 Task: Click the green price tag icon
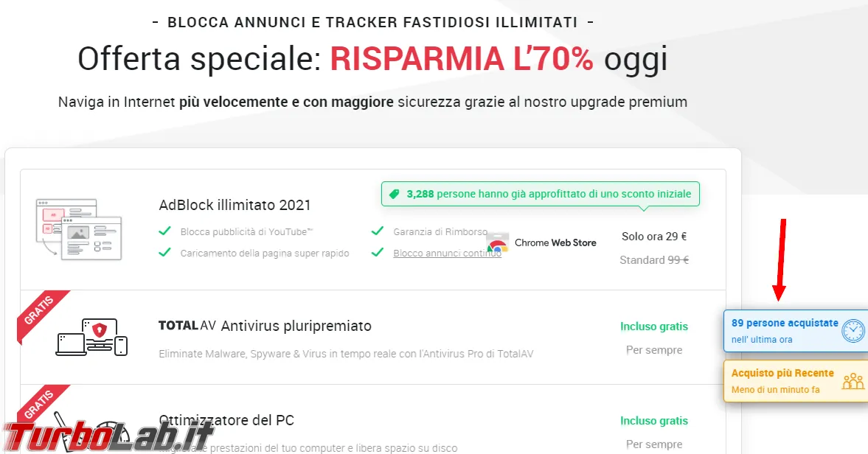(394, 194)
